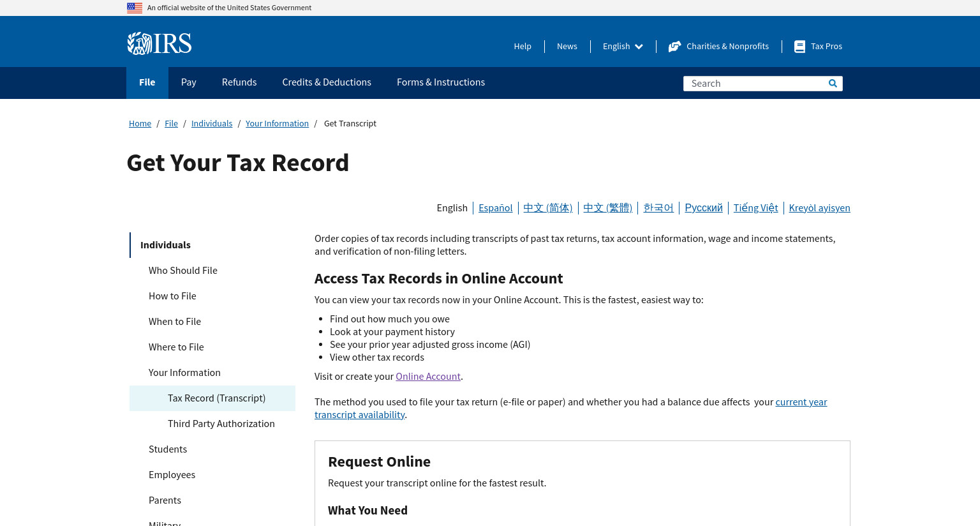This screenshot has width=980, height=526.
Task: Open Forms & Instructions menu
Action: 441,82
